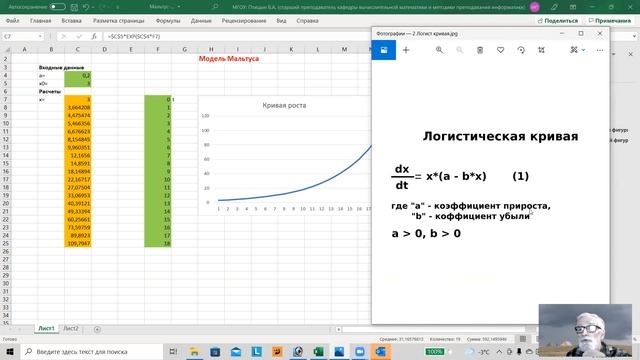Expand the formula bar chevron

point(634,36)
